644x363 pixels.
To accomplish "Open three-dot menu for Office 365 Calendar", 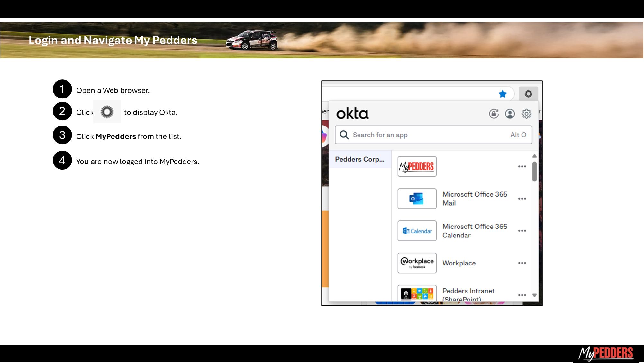I will point(522,231).
